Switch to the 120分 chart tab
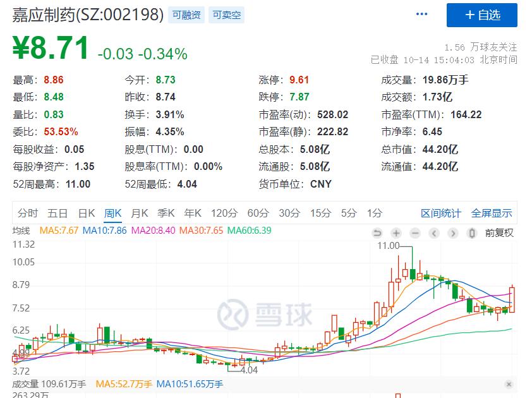Screen dimensions: 532x398 click(x=224, y=214)
